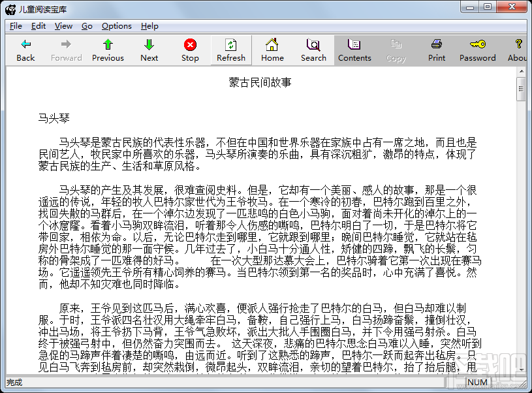This screenshot has height=393, width=532.
Task: Open the Search tool icon
Action: (313, 44)
